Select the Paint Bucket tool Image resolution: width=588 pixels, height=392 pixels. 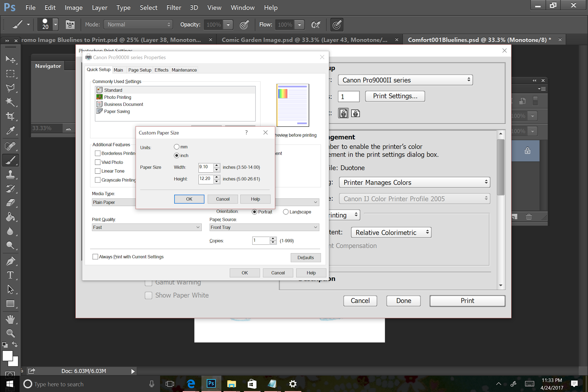click(x=10, y=217)
